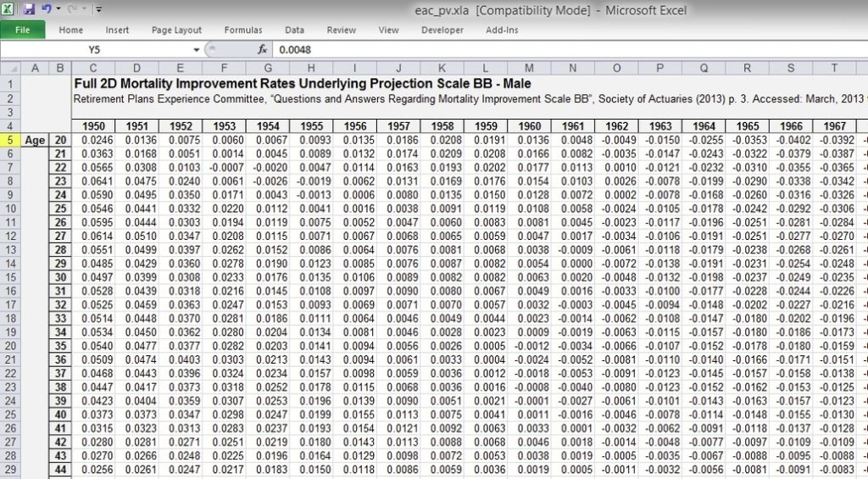The image size is (868, 479).
Task: Switch to the View tab
Action: tap(388, 30)
